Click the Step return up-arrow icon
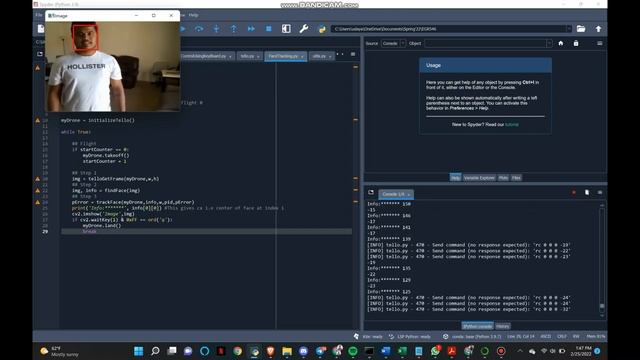640x360 pixels. click(233, 29)
